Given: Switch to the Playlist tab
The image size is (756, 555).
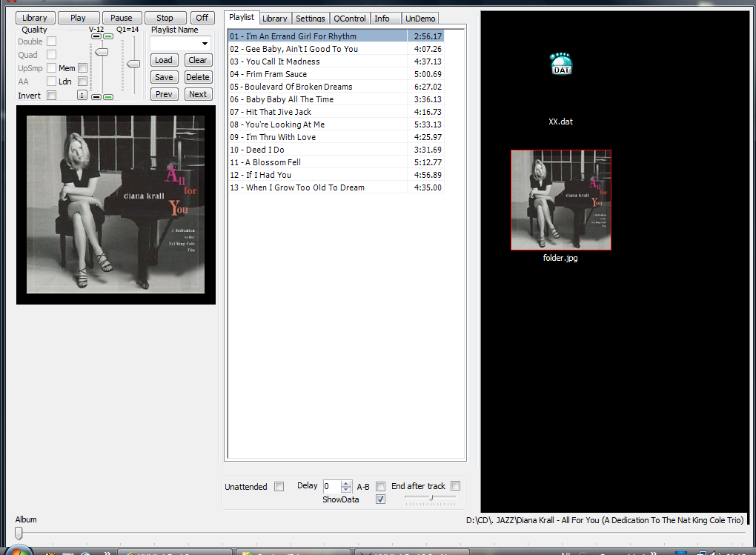Looking at the screenshot, I should [242, 17].
